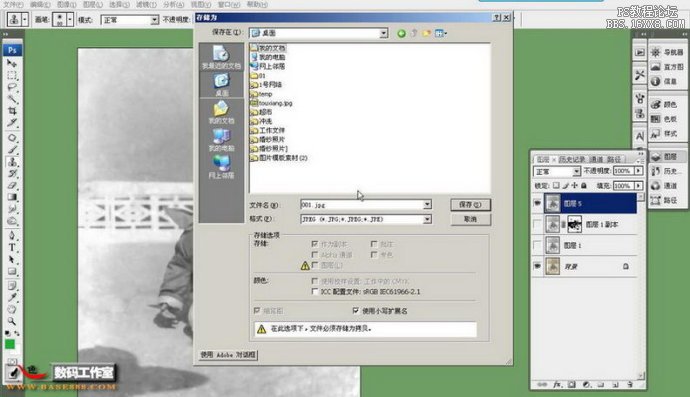Click the Save button
Viewport: 690px width, 397px height.
[470, 205]
